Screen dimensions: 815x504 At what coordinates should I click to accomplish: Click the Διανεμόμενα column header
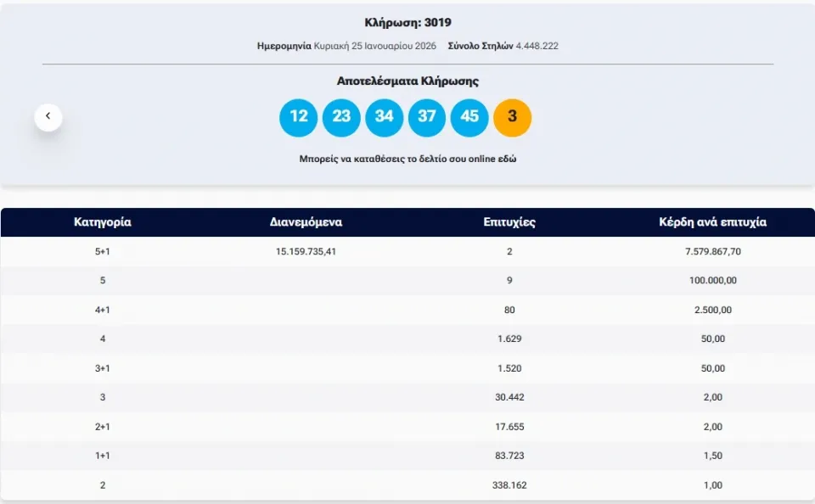click(x=306, y=222)
